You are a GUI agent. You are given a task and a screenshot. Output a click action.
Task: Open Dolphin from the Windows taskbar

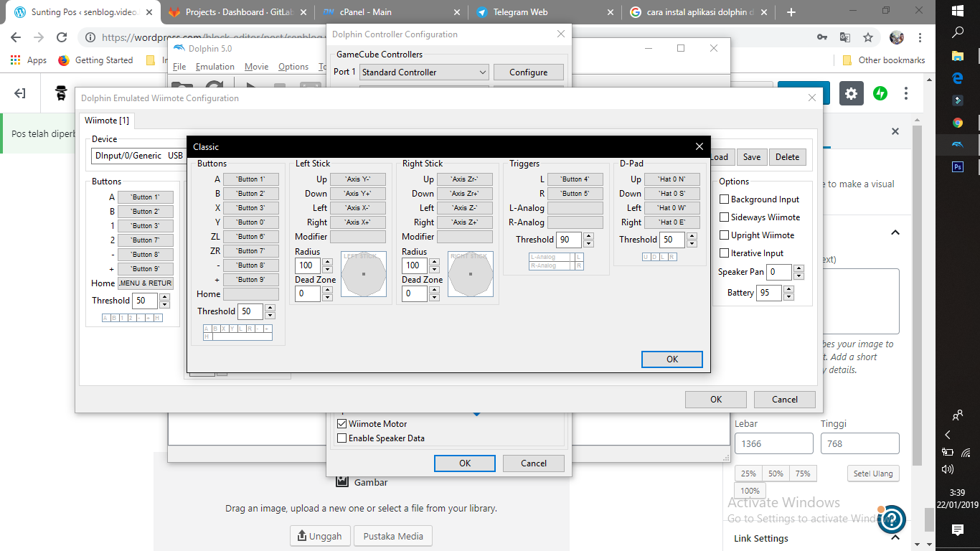(x=958, y=145)
